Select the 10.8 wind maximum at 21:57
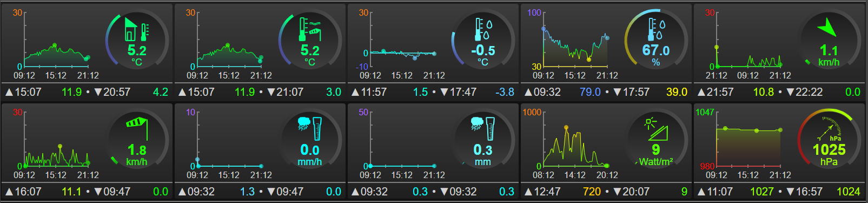This screenshot has height=203, width=868. (763, 92)
